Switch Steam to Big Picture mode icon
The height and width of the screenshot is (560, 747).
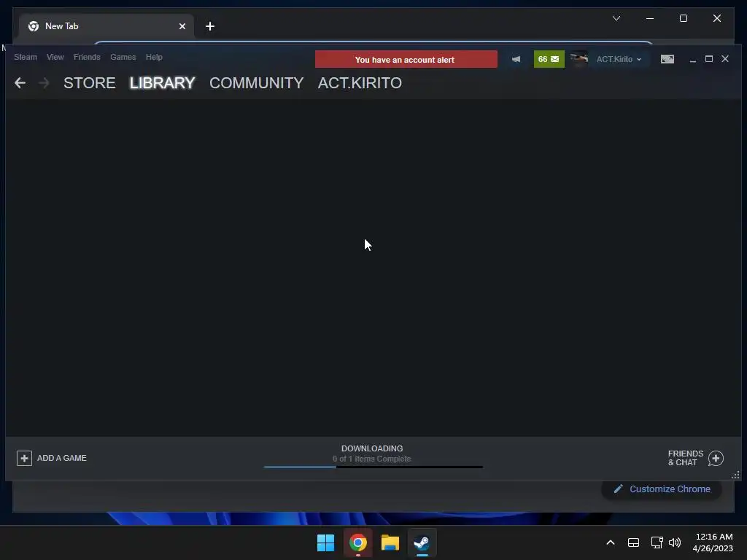click(667, 59)
